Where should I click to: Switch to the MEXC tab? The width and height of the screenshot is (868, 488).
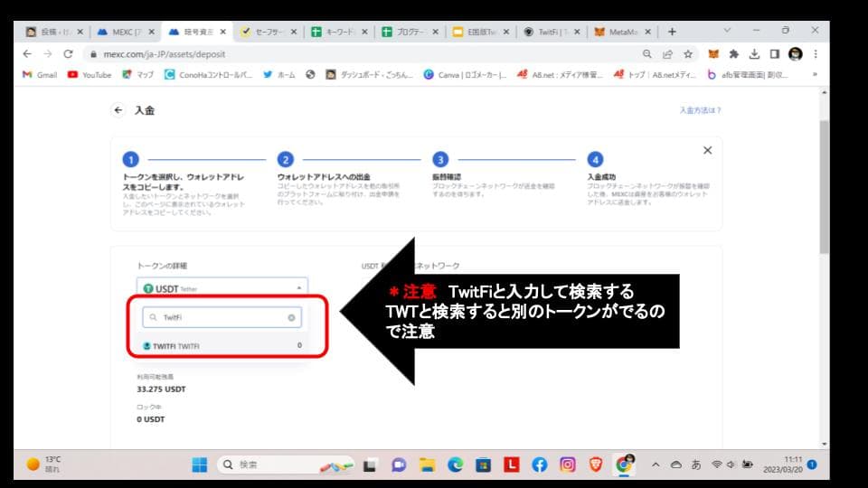click(127, 33)
